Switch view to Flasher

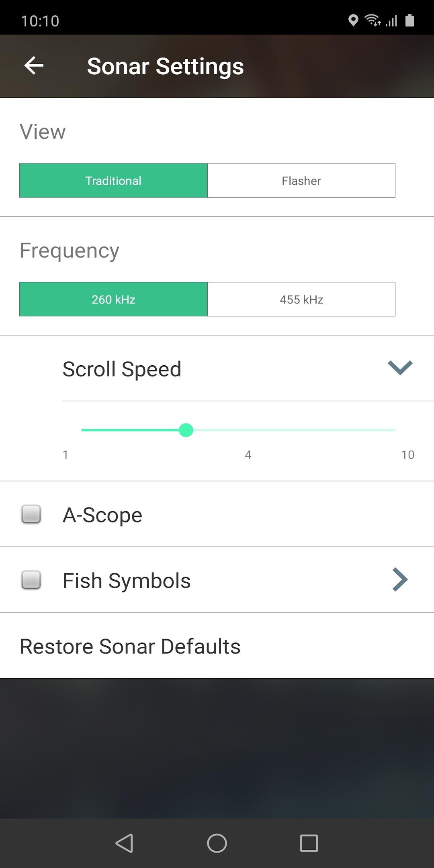pyautogui.click(x=301, y=181)
